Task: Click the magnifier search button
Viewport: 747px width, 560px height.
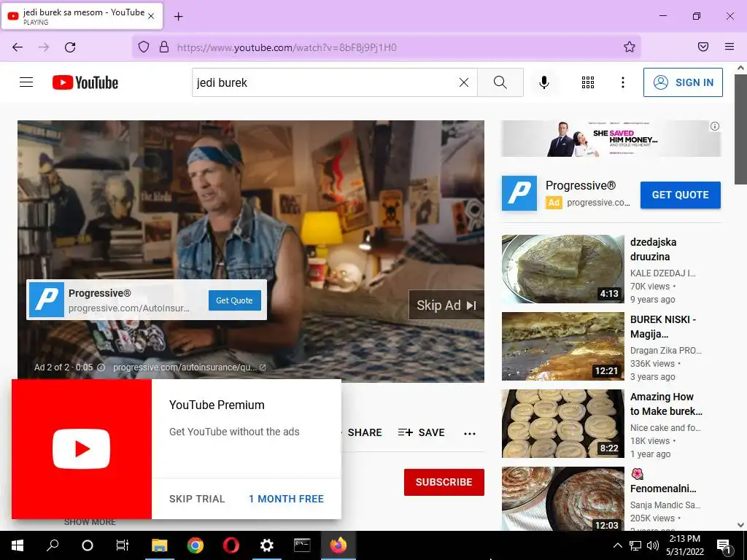Action: pyautogui.click(x=500, y=82)
